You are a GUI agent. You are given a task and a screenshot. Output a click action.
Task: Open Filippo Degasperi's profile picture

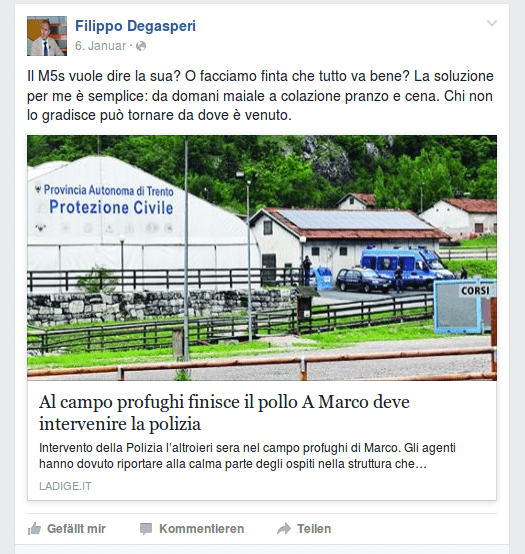(47, 36)
